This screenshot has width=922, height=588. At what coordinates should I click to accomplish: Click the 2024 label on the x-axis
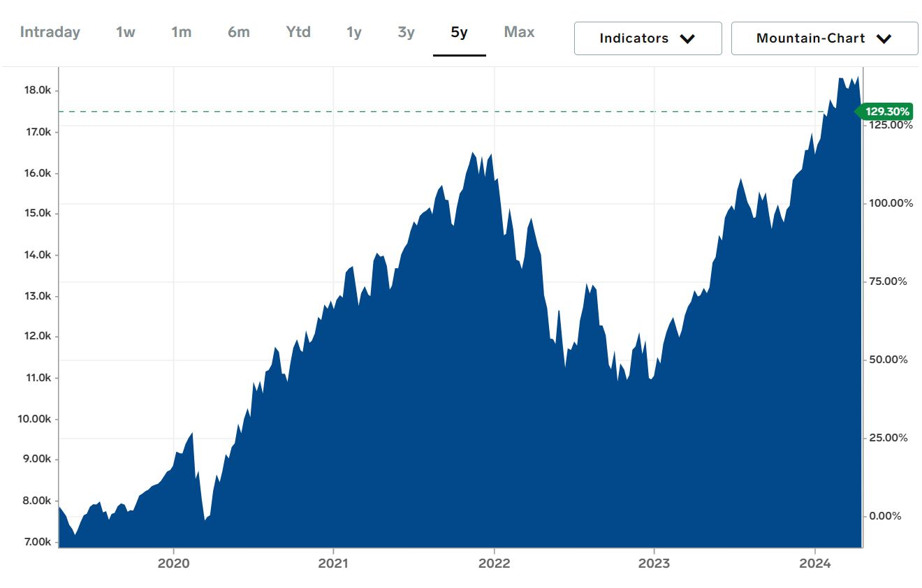814,564
